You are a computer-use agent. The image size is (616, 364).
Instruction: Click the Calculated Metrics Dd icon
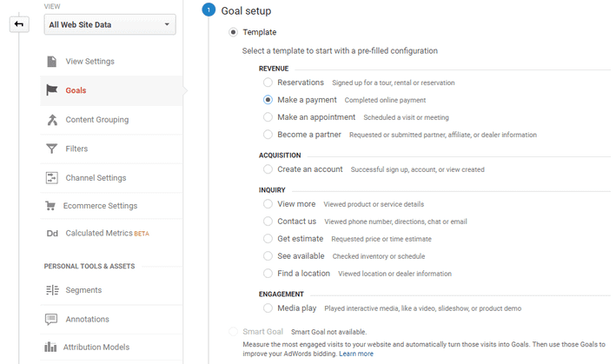pos(51,234)
